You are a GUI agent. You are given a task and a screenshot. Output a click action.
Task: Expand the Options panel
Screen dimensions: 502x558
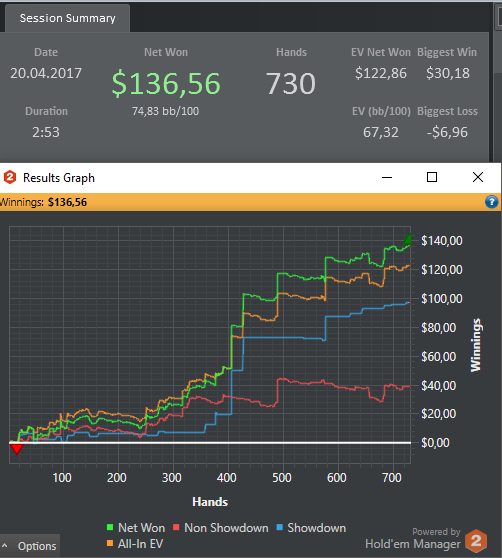30,546
